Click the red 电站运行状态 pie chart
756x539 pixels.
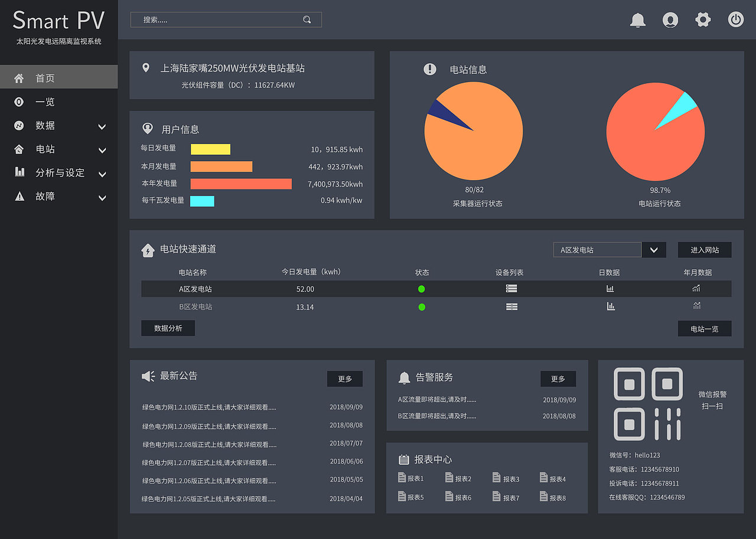[x=656, y=132]
